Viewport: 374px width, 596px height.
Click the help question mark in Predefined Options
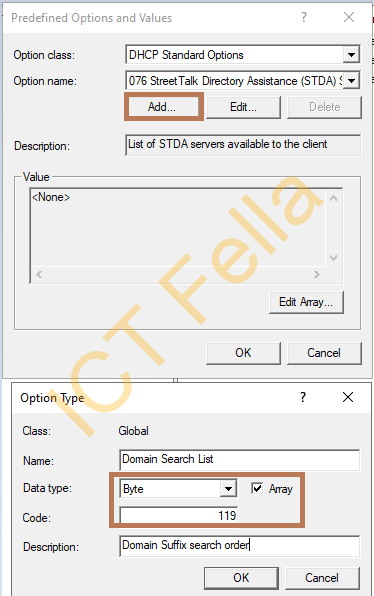[304, 17]
